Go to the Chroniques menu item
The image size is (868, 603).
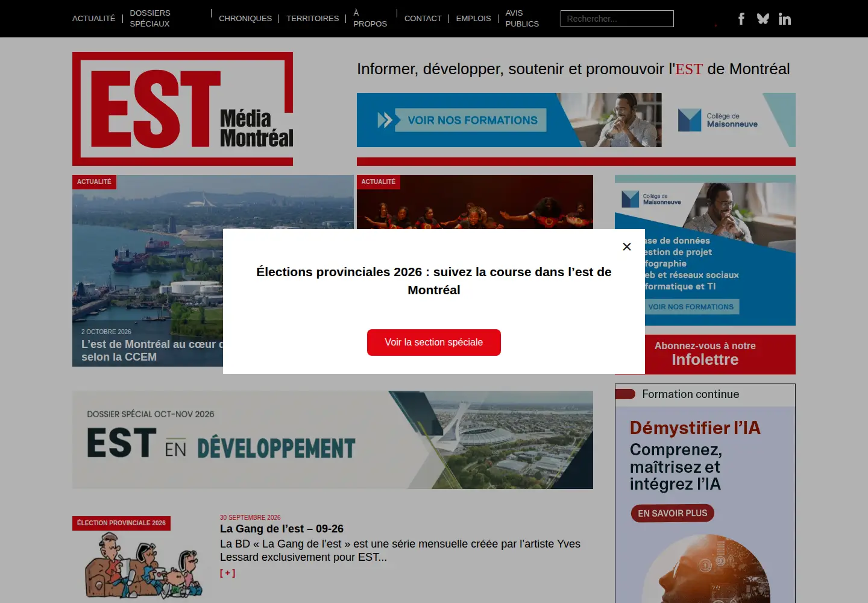pos(245,19)
